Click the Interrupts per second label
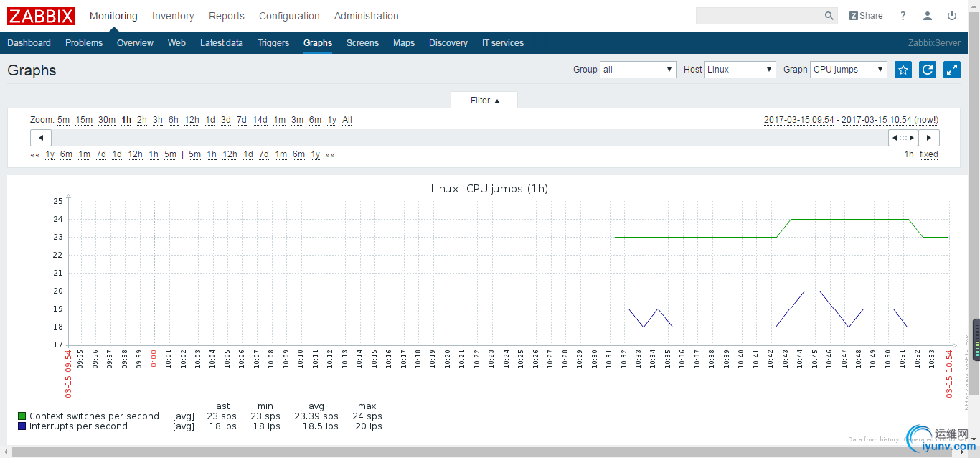Screen dimensions: 980x458 click(x=78, y=426)
